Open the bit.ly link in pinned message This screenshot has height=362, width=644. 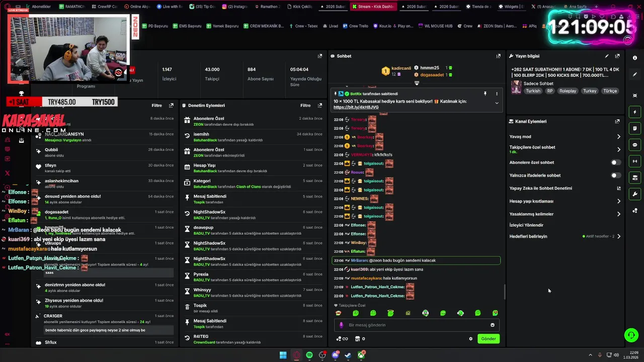click(356, 107)
